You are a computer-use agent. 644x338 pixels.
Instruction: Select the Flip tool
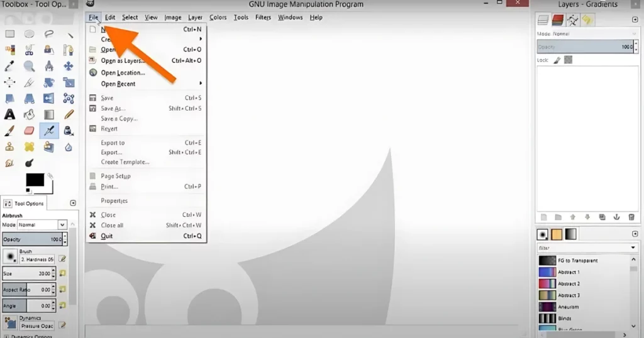point(49,99)
